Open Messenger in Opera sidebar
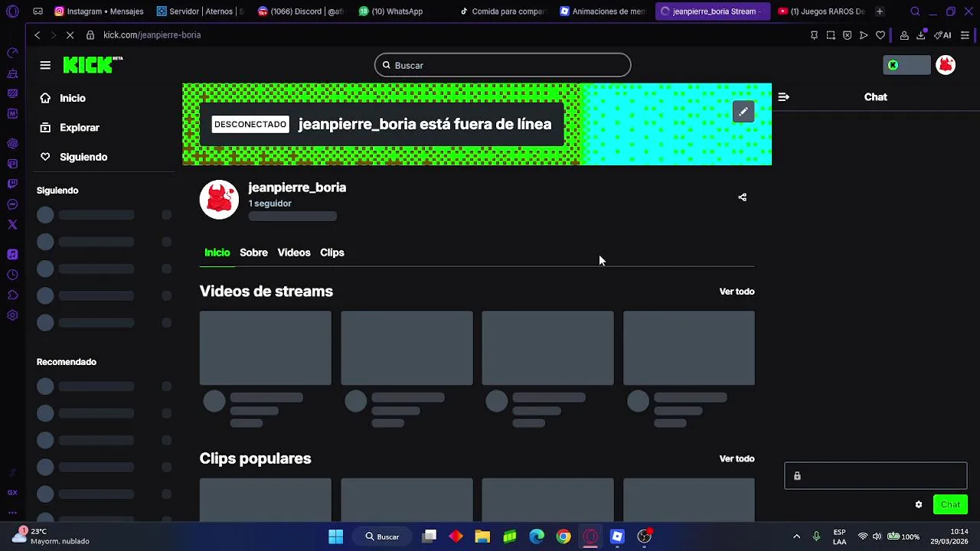980x551 pixels. click(12, 204)
